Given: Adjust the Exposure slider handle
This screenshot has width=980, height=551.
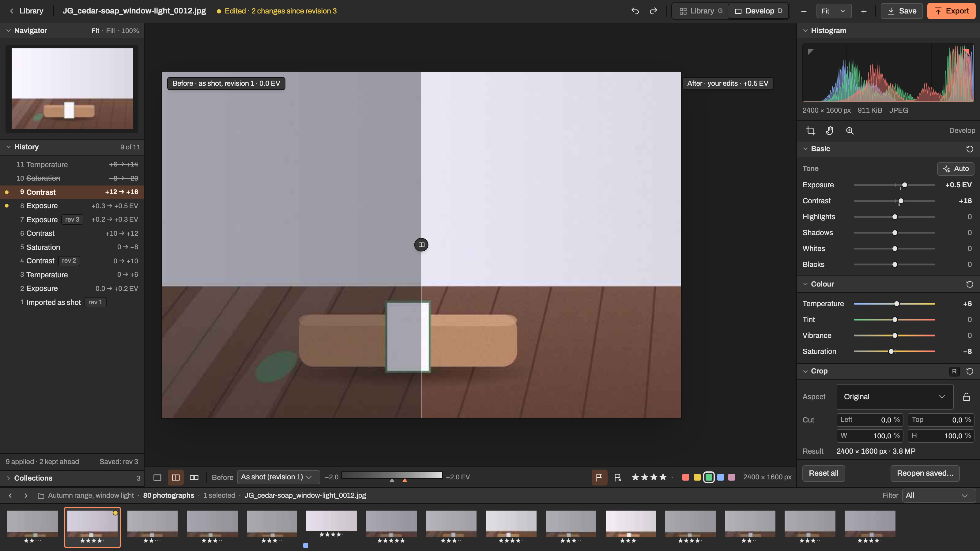Looking at the screenshot, I should (x=905, y=185).
